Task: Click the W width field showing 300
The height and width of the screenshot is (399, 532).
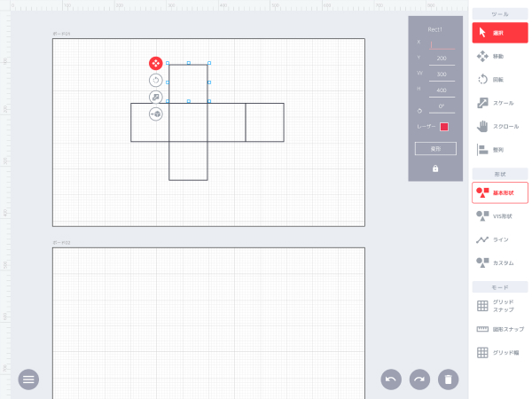Action: [x=441, y=74]
